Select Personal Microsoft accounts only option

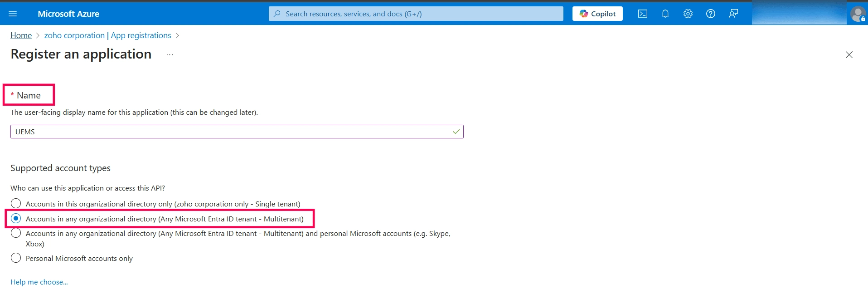coord(16,258)
